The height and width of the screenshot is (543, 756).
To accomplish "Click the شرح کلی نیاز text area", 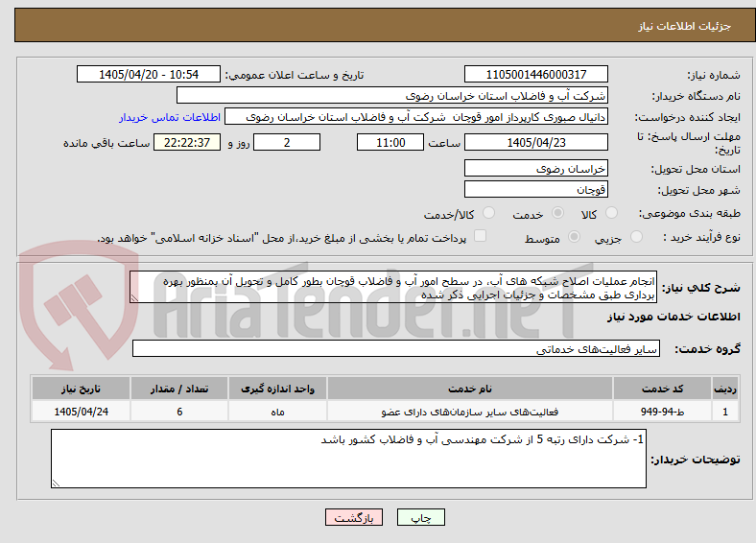I will pyautogui.click(x=393, y=287).
